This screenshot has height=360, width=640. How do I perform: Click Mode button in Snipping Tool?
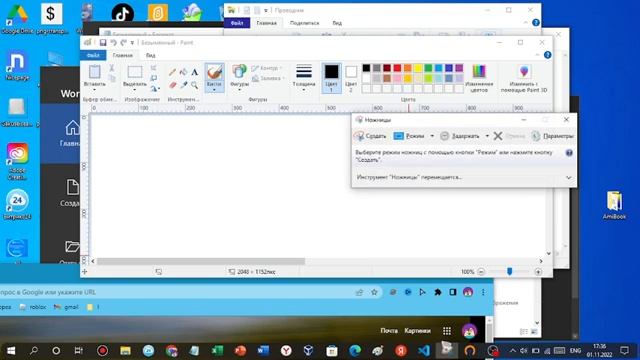click(x=409, y=136)
